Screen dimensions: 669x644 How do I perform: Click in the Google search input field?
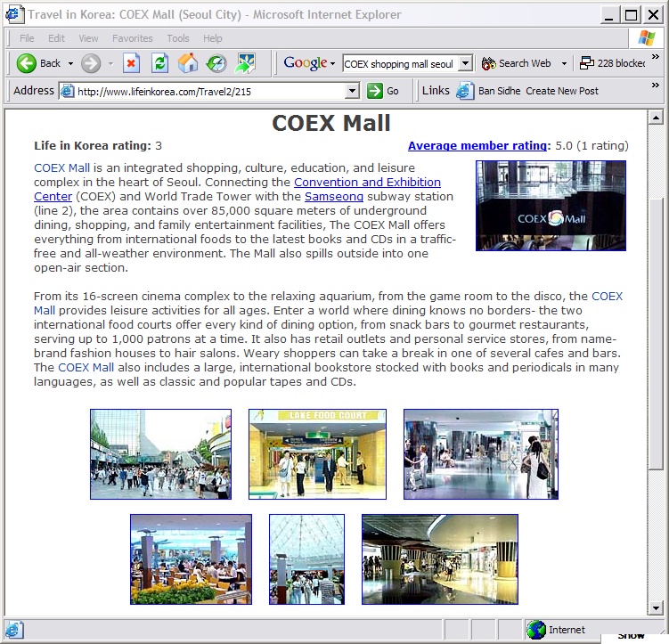[x=400, y=63]
